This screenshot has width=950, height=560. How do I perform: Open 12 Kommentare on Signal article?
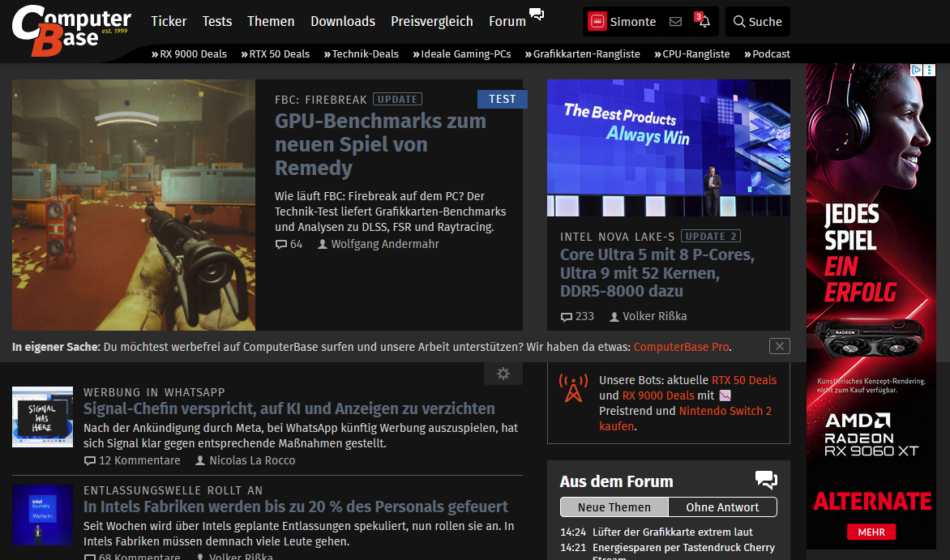point(132,460)
